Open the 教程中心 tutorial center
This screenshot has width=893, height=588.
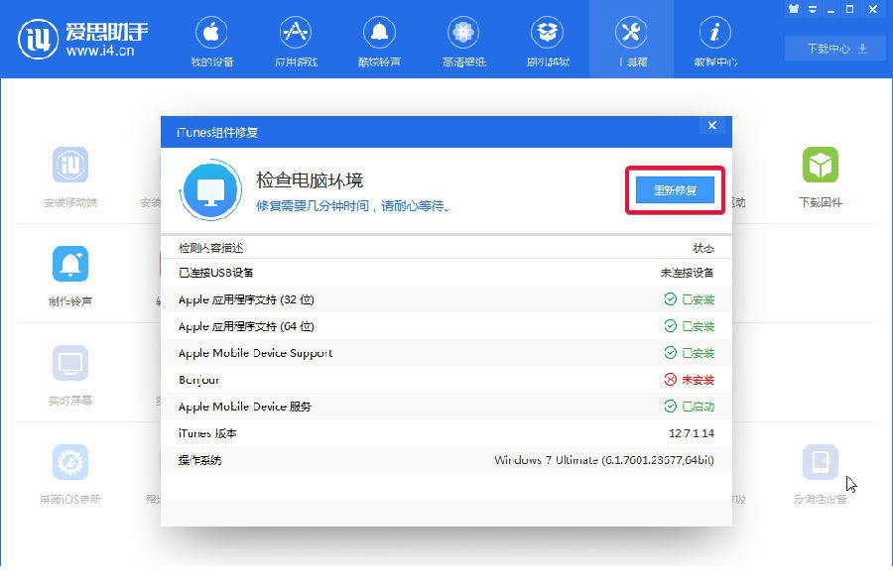[x=715, y=42]
